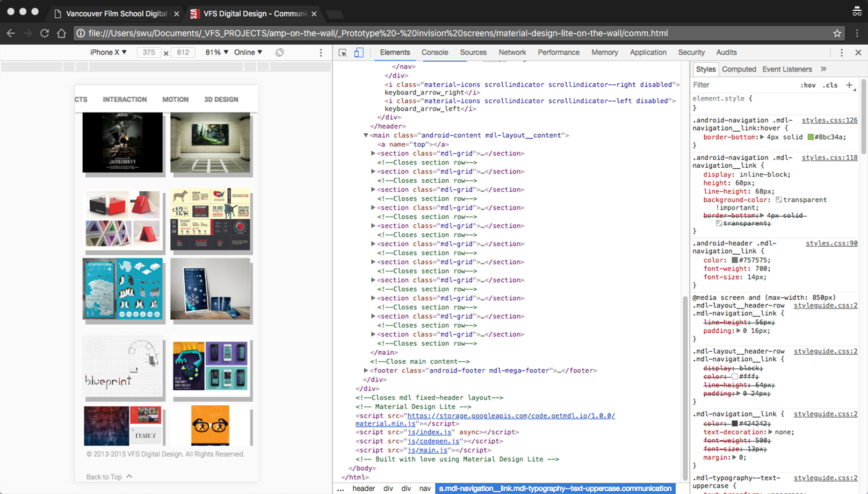Expand border-bottom shorthand in hover rule

pyautogui.click(x=762, y=137)
